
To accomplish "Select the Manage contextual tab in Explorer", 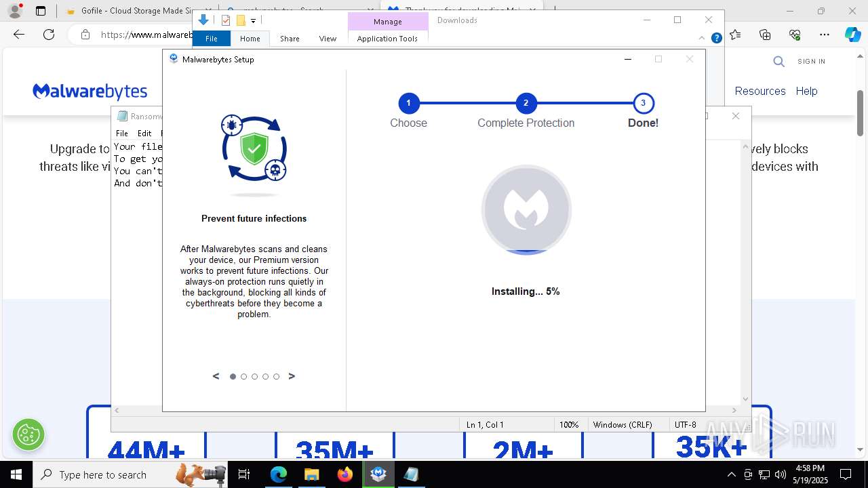I will (388, 22).
